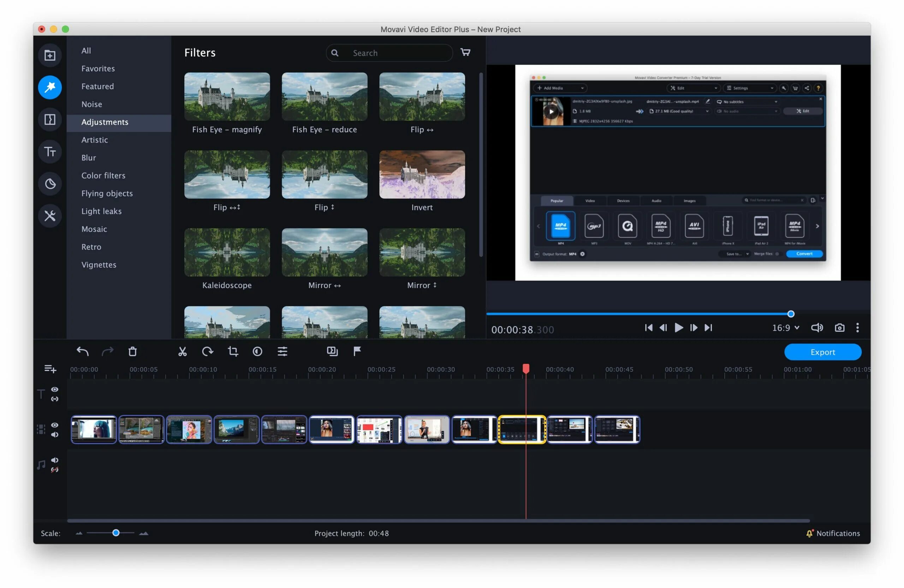
Task: Click the Color adjustments icon
Action: tap(257, 352)
